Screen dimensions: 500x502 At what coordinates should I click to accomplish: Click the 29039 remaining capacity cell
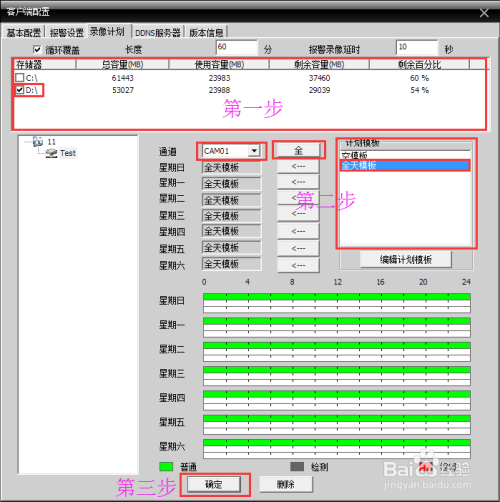319,90
